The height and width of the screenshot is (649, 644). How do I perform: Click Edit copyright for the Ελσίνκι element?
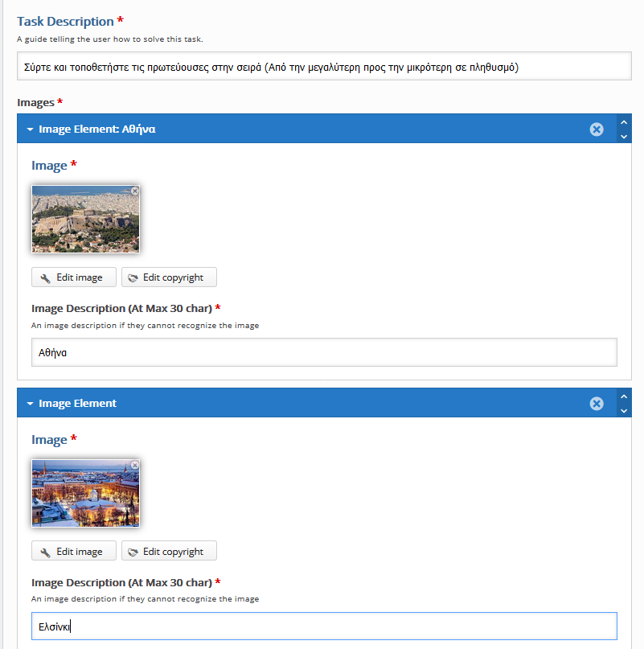[169, 552]
